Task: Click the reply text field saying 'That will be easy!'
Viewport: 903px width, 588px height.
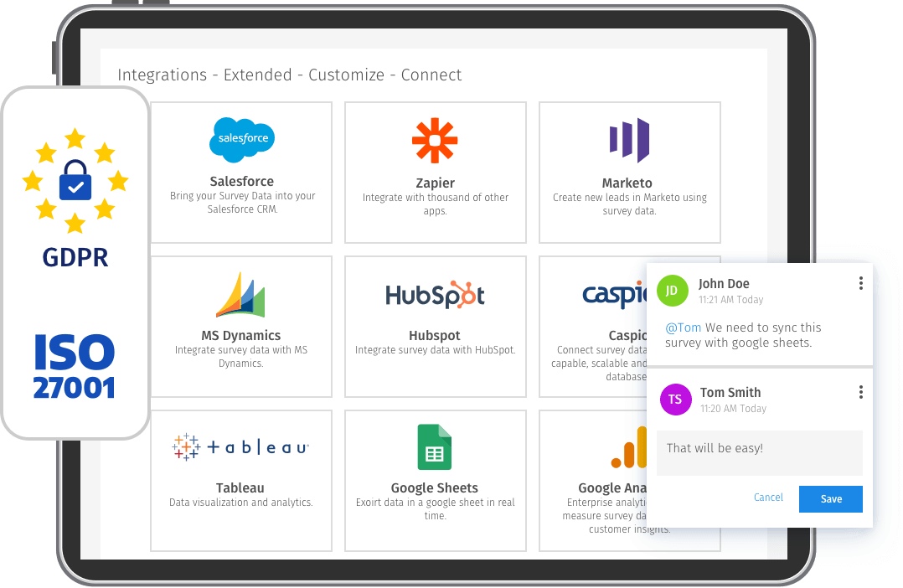Action: 758,451
